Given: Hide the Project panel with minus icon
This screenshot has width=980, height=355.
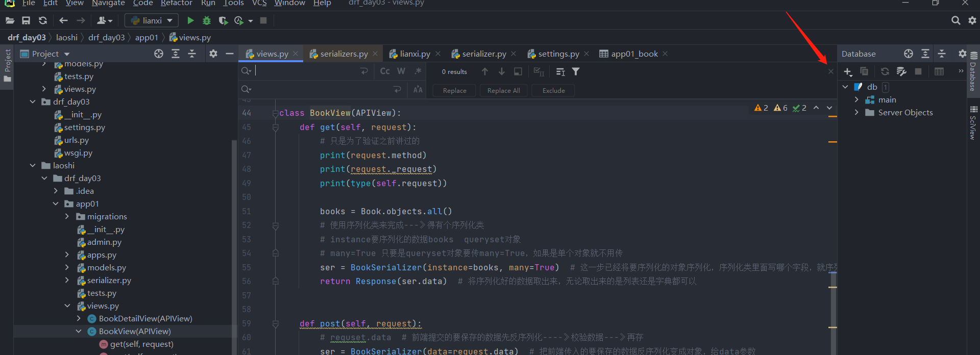Looking at the screenshot, I should point(230,54).
